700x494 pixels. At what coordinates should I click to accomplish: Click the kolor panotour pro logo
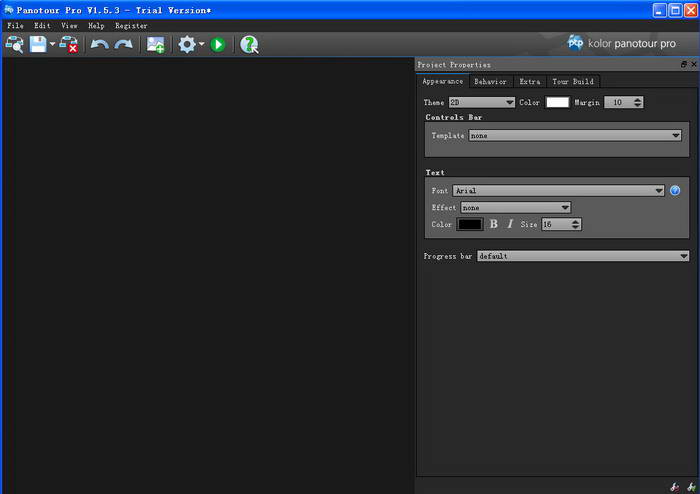(621, 43)
